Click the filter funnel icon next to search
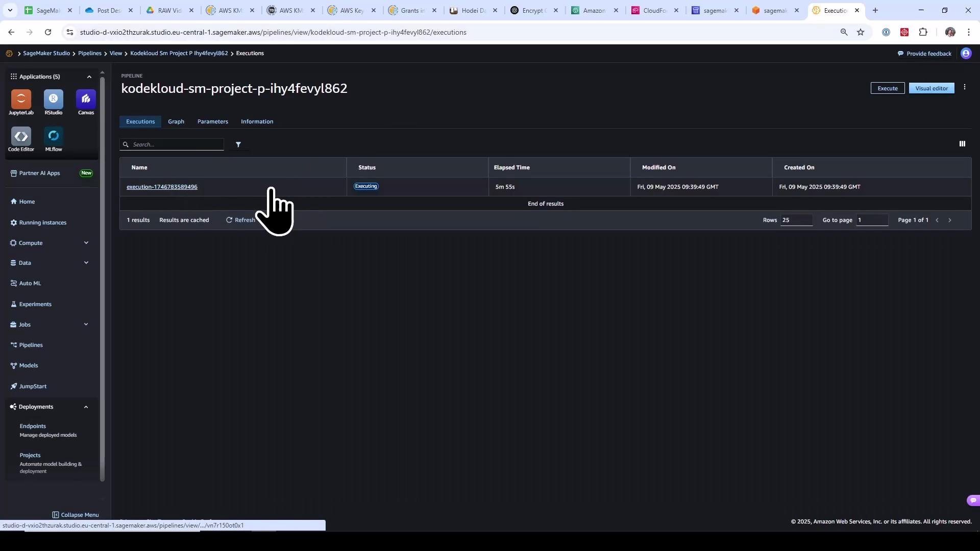 pyautogui.click(x=238, y=144)
